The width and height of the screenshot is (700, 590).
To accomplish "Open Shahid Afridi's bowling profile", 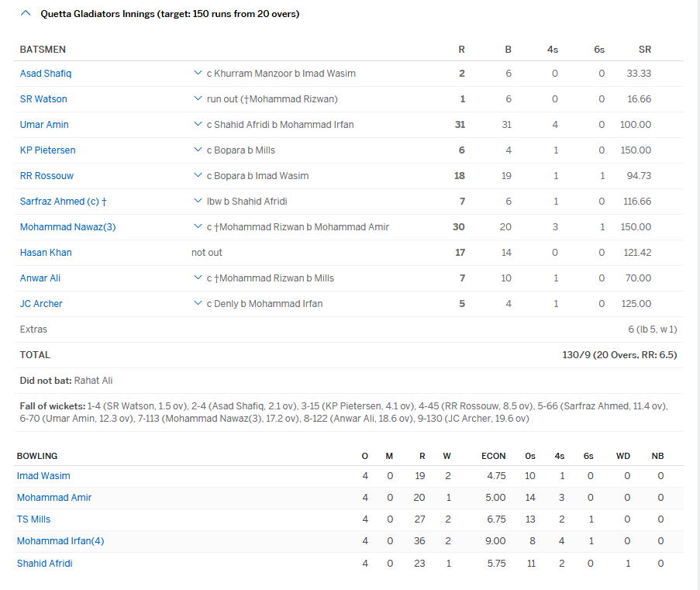I will coord(44,563).
